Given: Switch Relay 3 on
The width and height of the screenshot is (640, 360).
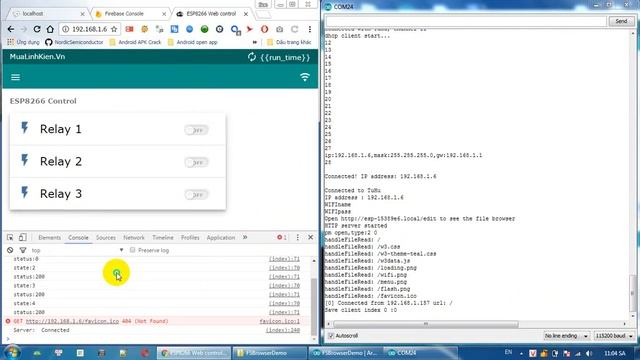Looking at the screenshot, I should [x=196, y=195].
